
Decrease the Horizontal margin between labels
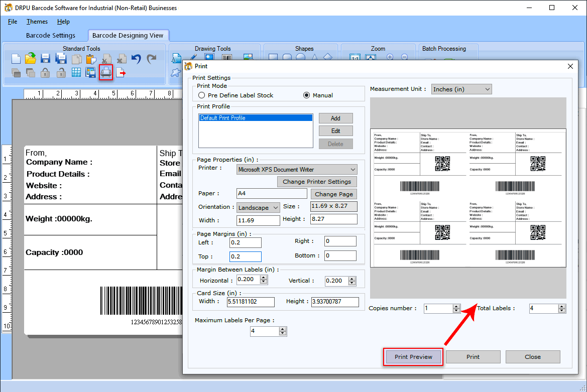coord(264,283)
